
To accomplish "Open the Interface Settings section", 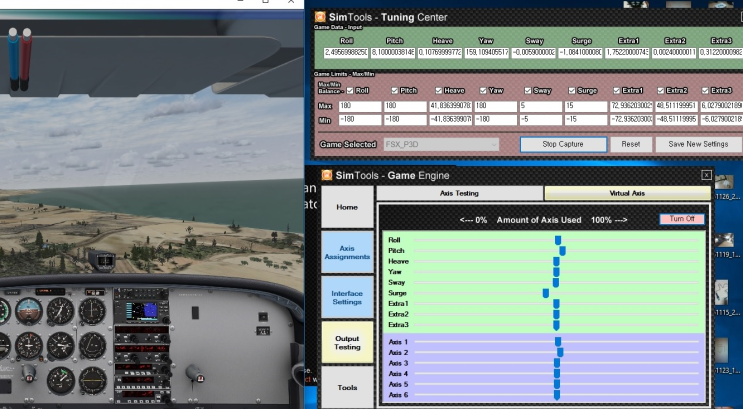I will (x=347, y=297).
